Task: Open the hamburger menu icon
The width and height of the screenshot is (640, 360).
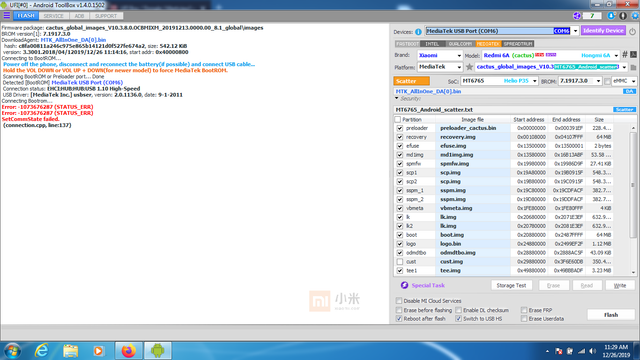Action: [7, 16]
